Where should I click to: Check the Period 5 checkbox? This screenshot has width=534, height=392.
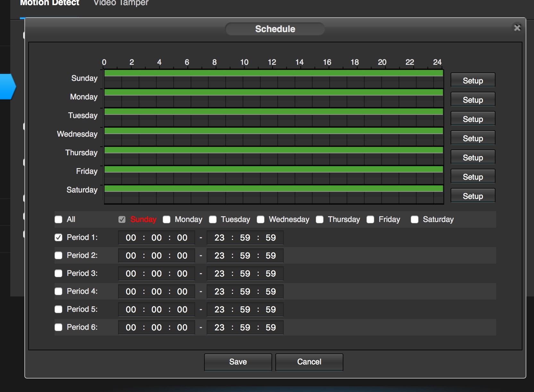coord(58,309)
